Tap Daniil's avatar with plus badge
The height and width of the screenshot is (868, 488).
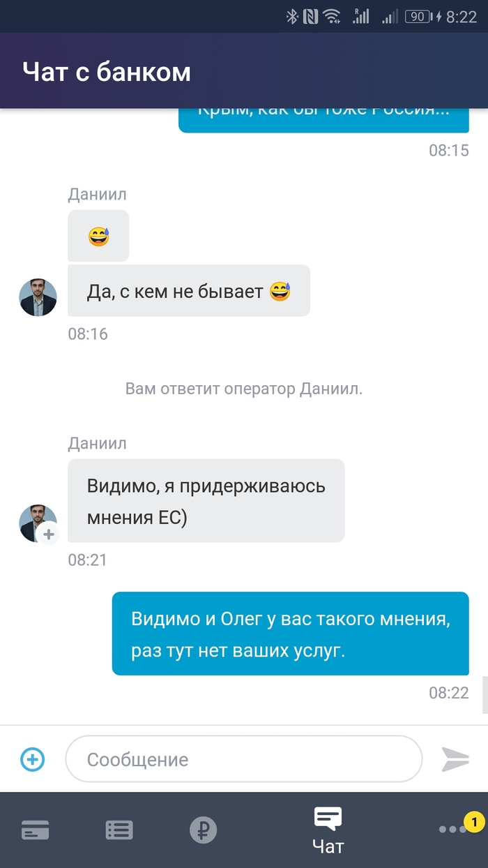coord(38,523)
